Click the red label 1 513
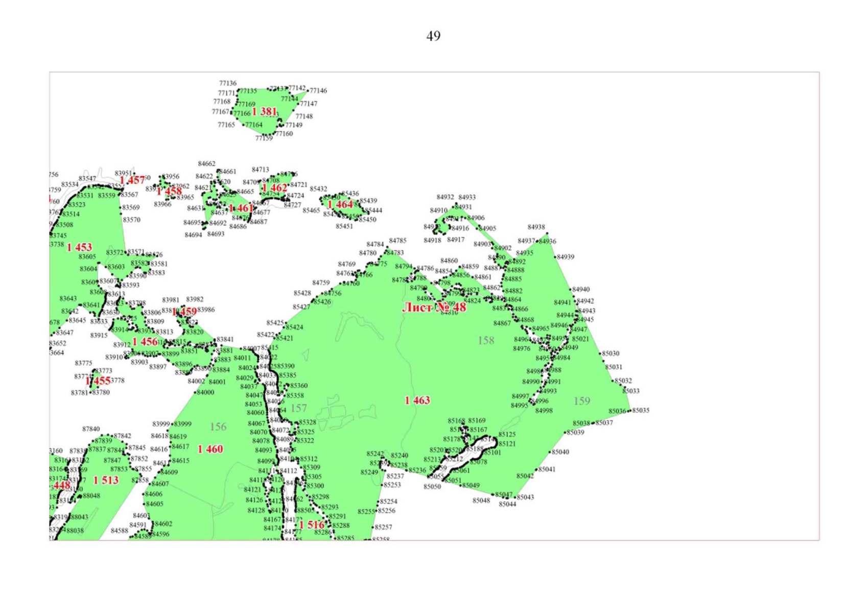868x613 pixels. (106, 480)
